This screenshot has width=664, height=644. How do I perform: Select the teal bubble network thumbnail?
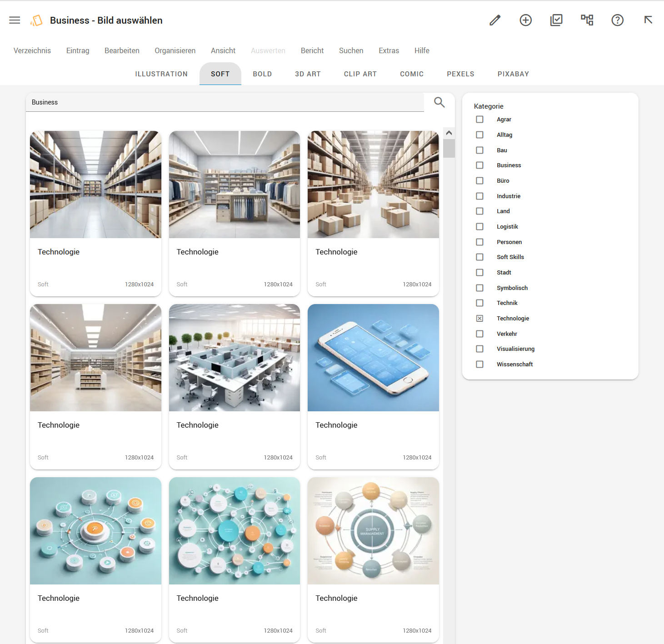click(x=235, y=531)
